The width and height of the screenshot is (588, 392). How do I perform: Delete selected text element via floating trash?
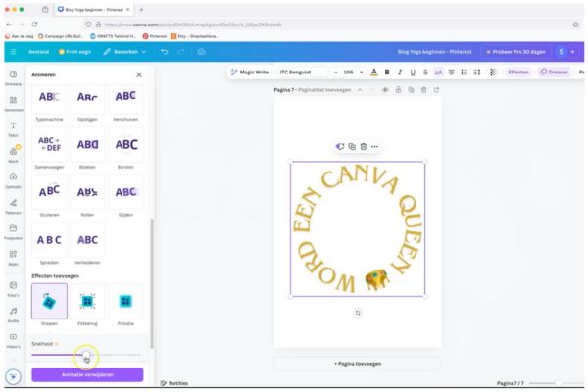364,146
